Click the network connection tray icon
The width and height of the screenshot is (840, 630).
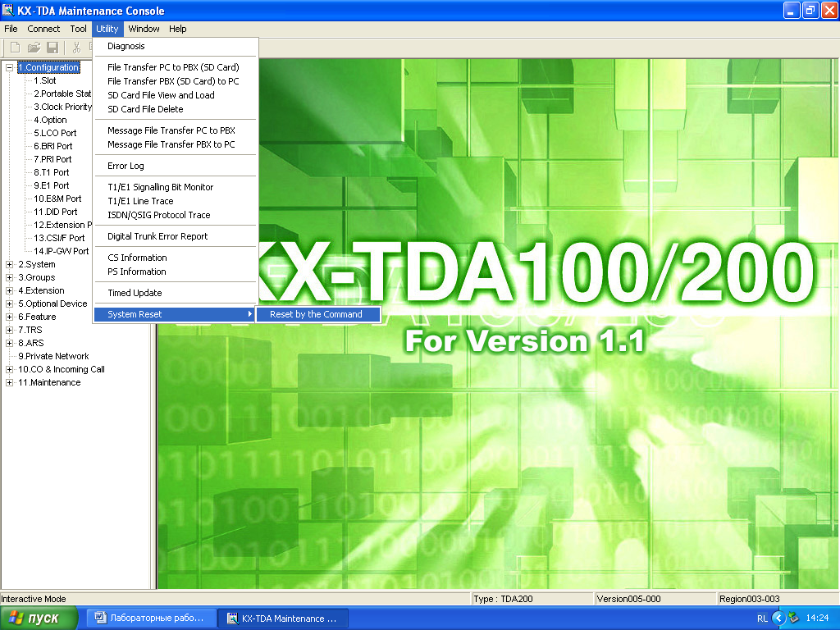[x=794, y=618]
